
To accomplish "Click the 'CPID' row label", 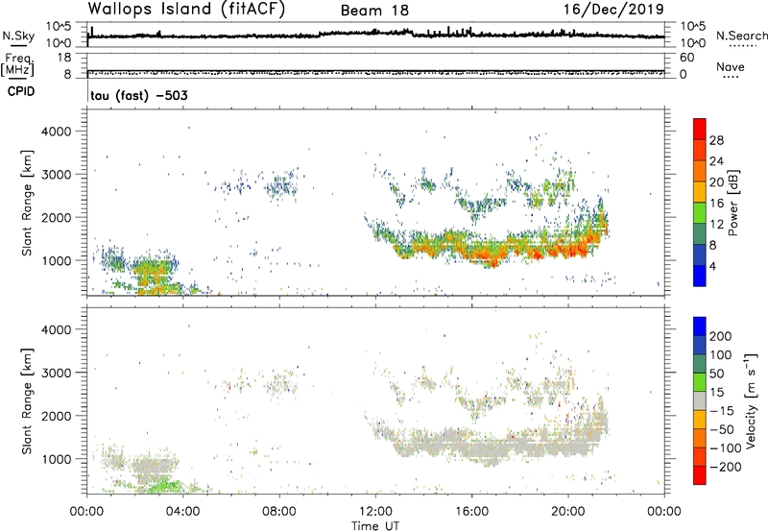I will click(x=21, y=91).
